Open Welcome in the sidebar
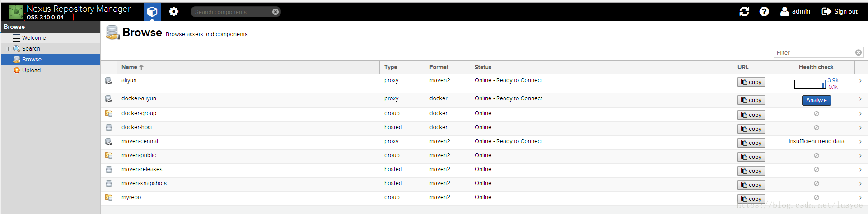868x214 pixels. (x=51, y=38)
